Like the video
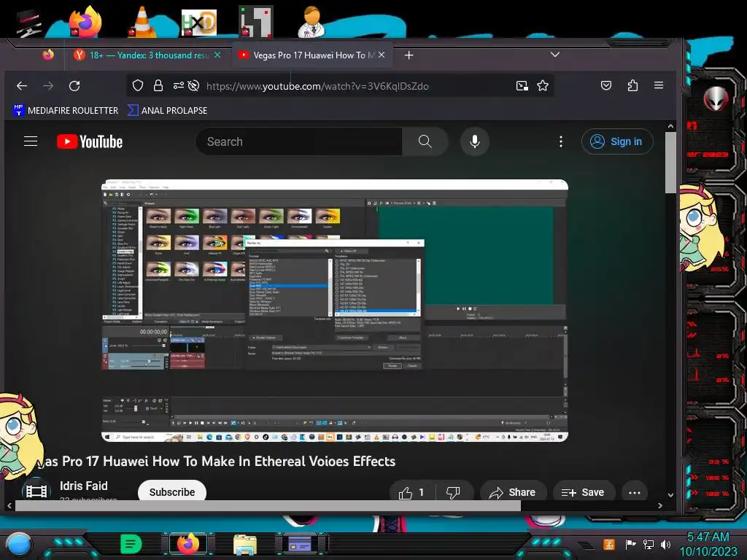This screenshot has width=747, height=560. [411, 492]
